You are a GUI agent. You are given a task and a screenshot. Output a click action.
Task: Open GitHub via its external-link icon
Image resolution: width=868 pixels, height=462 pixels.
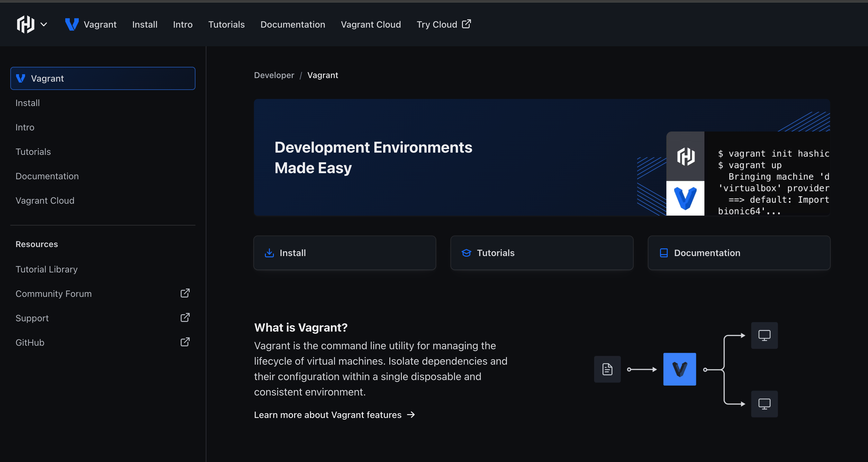tap(185, 342)
